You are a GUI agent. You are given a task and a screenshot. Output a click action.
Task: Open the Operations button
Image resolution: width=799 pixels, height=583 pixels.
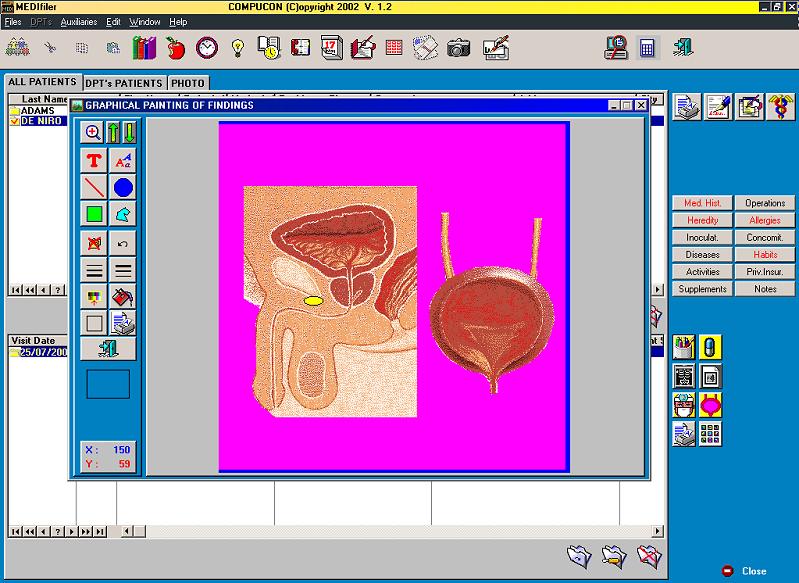pyautogui.click(x=765, y=203)
